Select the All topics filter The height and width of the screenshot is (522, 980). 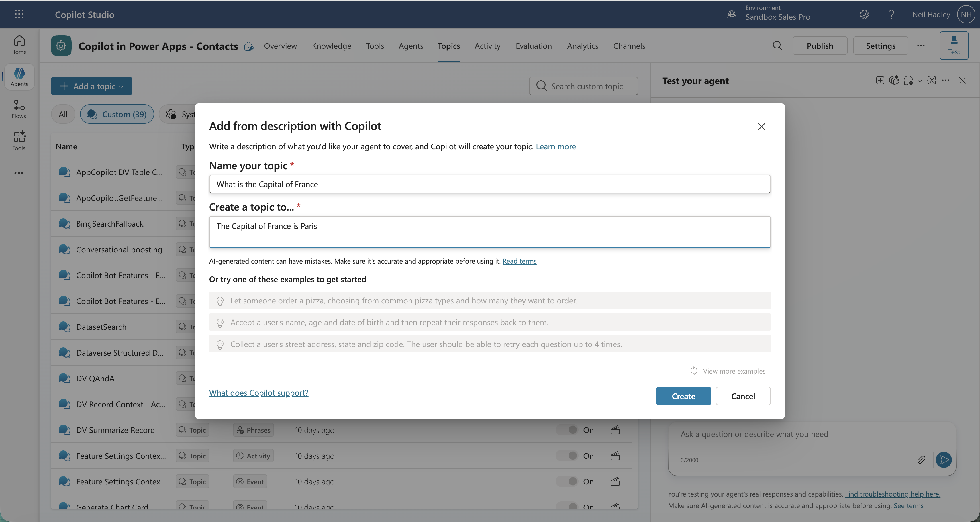pos(63,114)
